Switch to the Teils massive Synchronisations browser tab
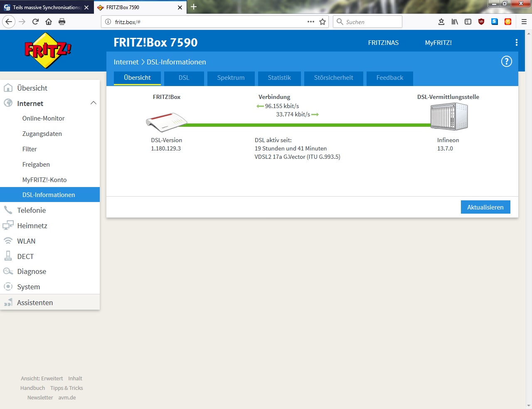Image resolution: width=532 pixels, height=409 pixels. [x=47, y=7]
